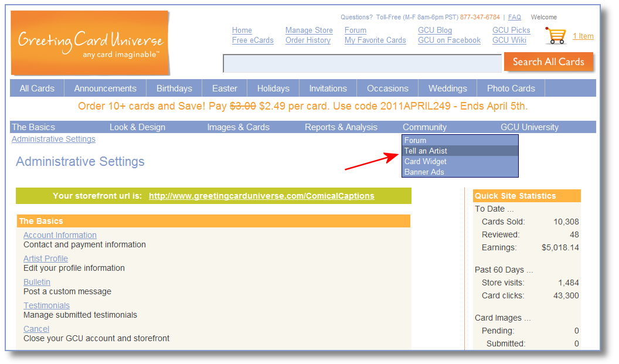Select the Occasions category tab
Screen dimensions: 619x364
[x=387, y=89]
